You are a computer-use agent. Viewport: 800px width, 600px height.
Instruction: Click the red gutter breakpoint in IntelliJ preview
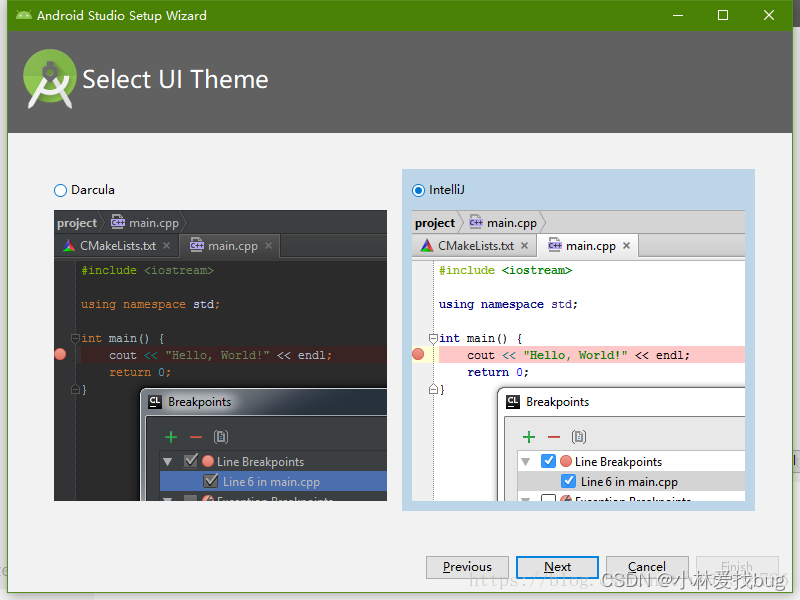coord(418,354)
